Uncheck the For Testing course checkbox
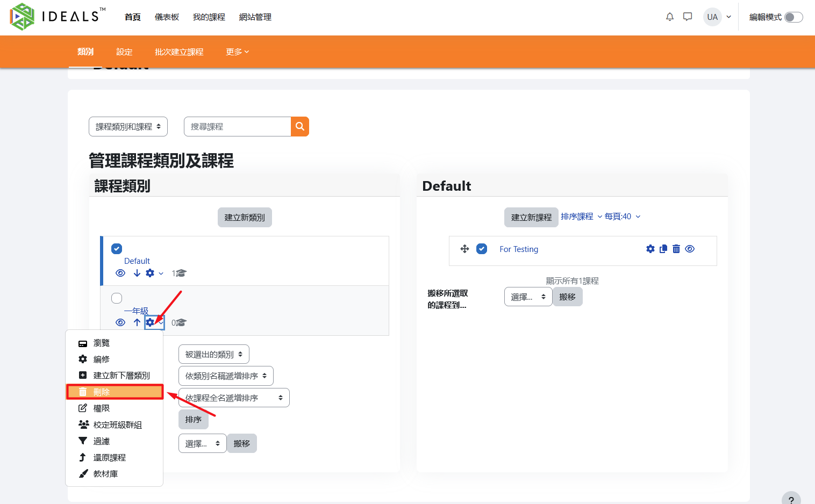This screenshot has height=504, width=815. click(x=482, y=249)
